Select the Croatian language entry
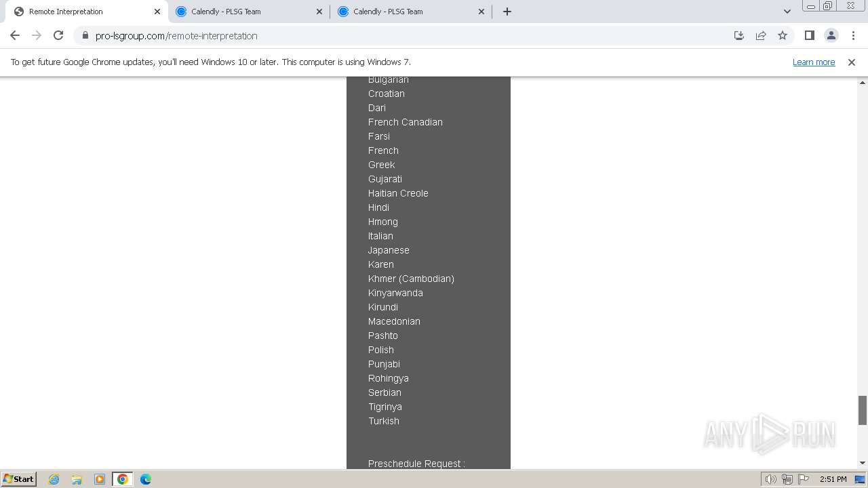The image size is (868, 488). [387, 94]
